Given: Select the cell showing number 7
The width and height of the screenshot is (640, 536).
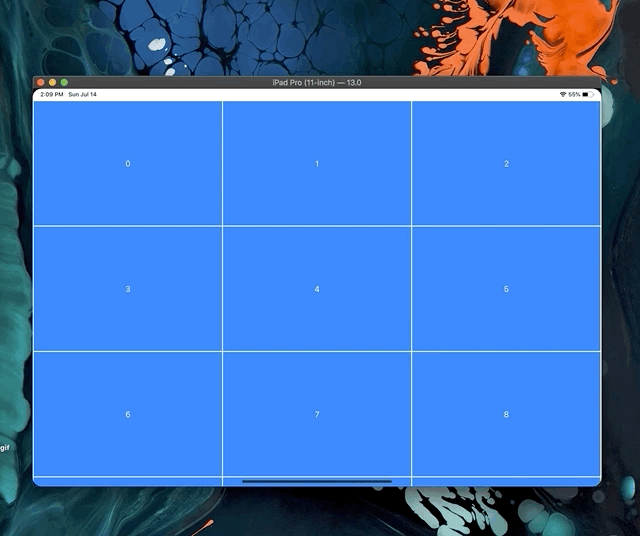Looking at the screenshot, I should coord(317,414).
